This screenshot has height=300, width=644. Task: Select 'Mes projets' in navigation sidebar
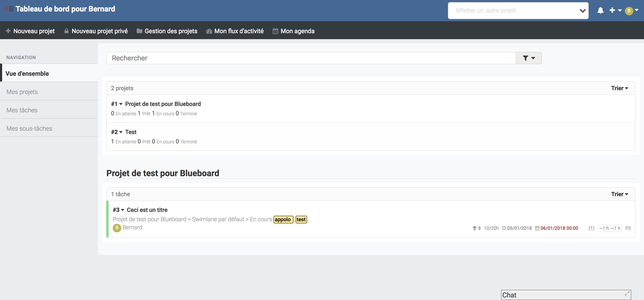(22, 92)
